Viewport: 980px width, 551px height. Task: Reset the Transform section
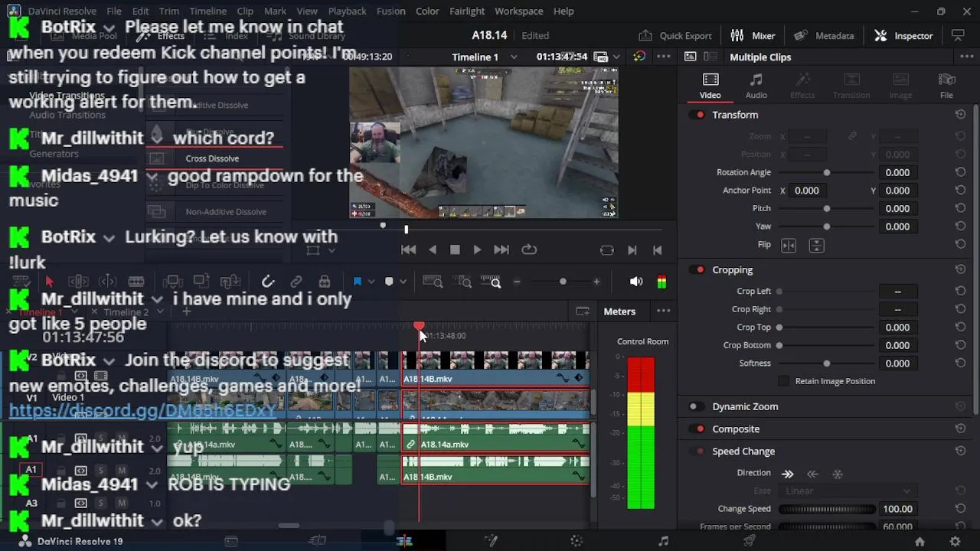[x=960, y=115]
